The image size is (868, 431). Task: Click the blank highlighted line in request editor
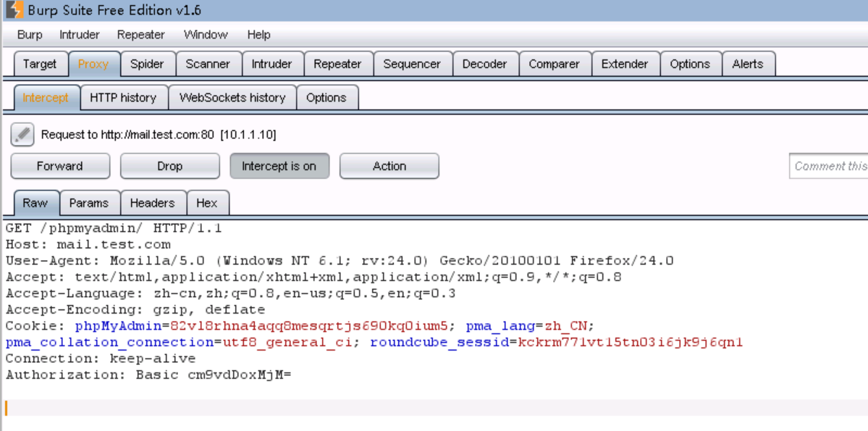pyautogui.click(x=437, y=408)
